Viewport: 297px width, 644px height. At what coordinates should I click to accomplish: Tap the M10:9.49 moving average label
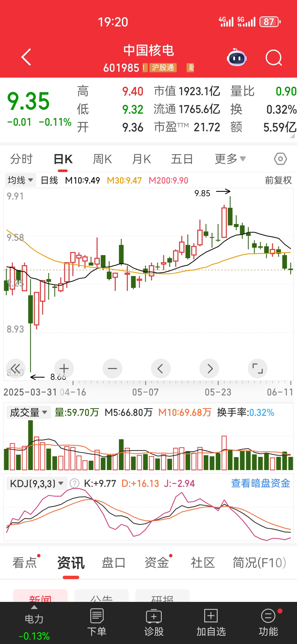pyautogui.click(x=82, y=181)
